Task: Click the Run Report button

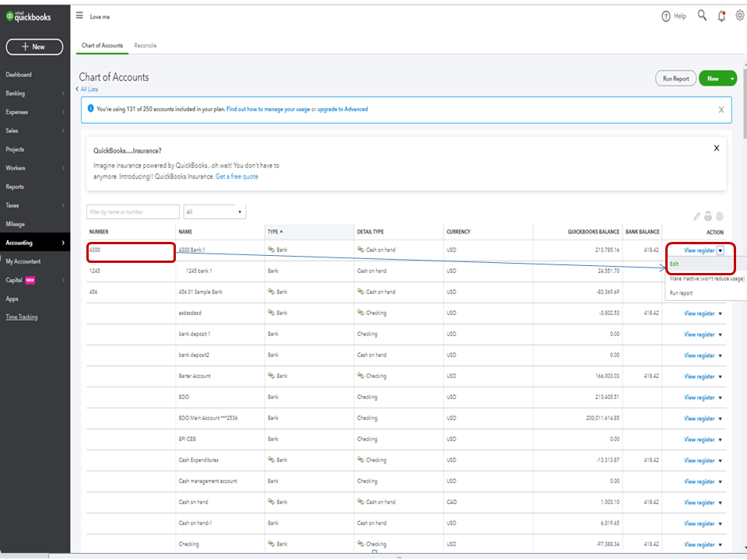Action: pyautogui.click(x=675, y=79)
